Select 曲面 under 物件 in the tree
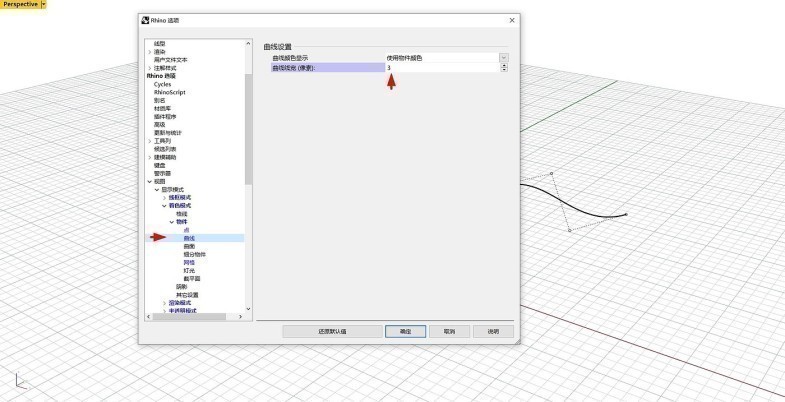The height and width of the screenshot is (402, 785). point(189,246)
